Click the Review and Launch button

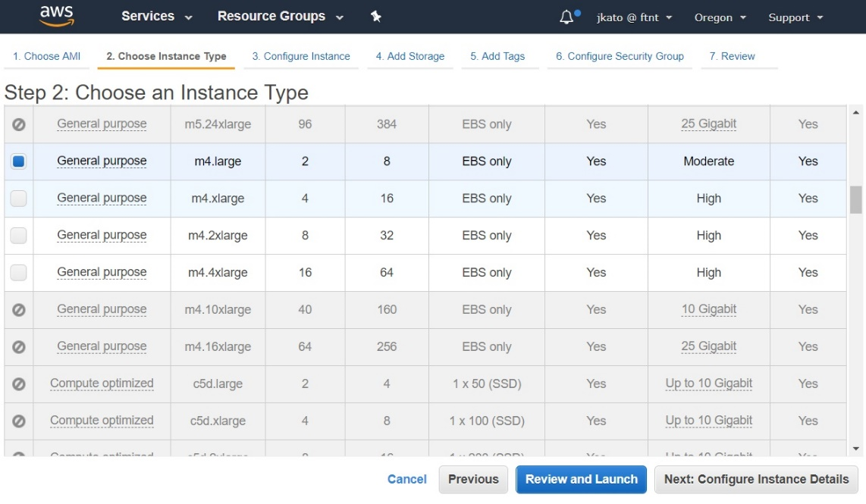(581, 479)
